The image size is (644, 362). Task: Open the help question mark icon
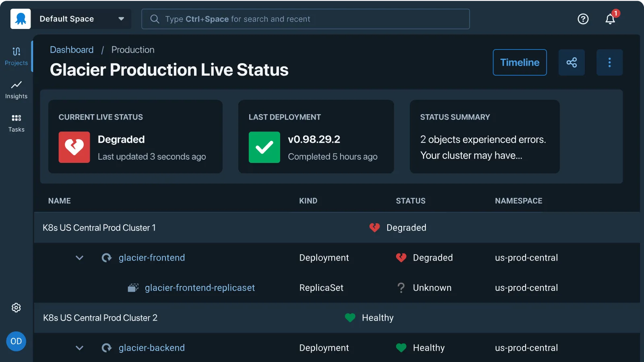[x=583, y=19]
